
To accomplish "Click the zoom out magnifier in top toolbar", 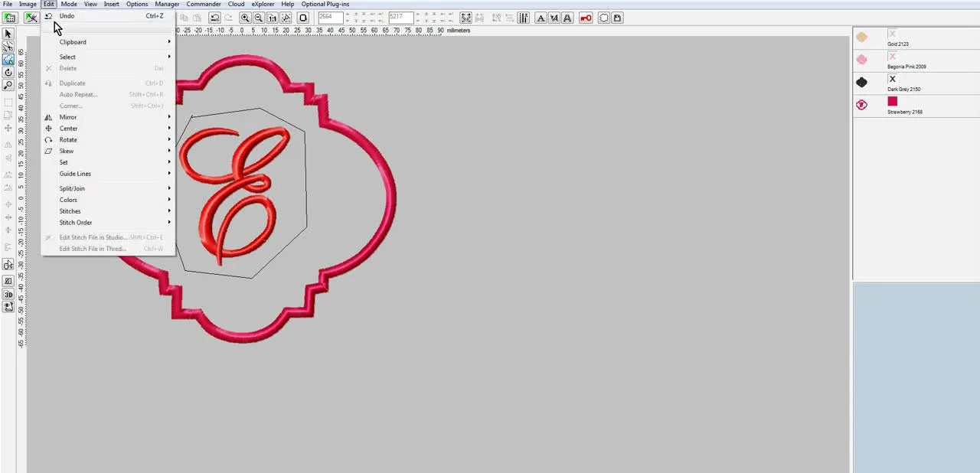I will 259,18.
